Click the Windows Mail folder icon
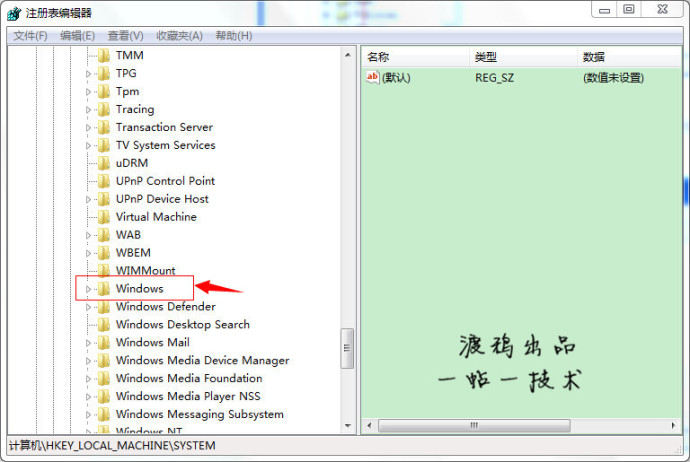690x462 pixels. click(103, 343)
